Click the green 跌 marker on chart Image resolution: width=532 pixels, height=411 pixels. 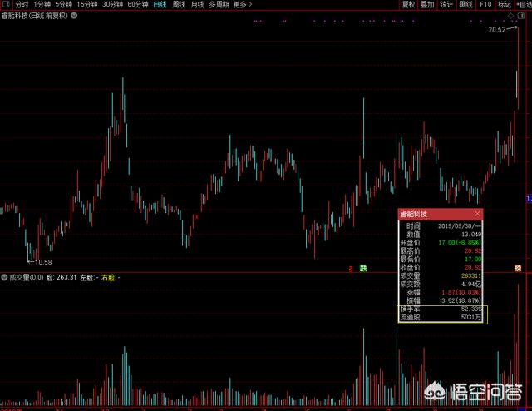click(x=363, y=269)
